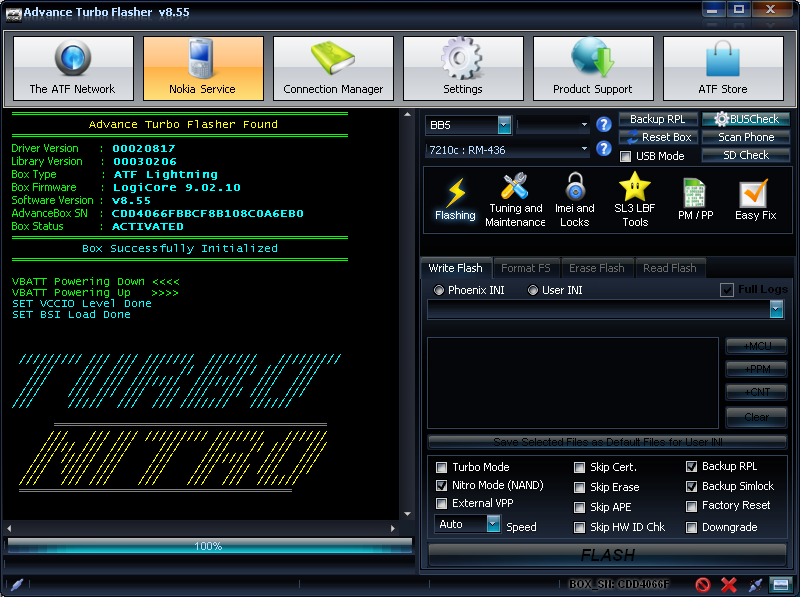
Task: Open Connection Manager
Action: pos(333,68)
